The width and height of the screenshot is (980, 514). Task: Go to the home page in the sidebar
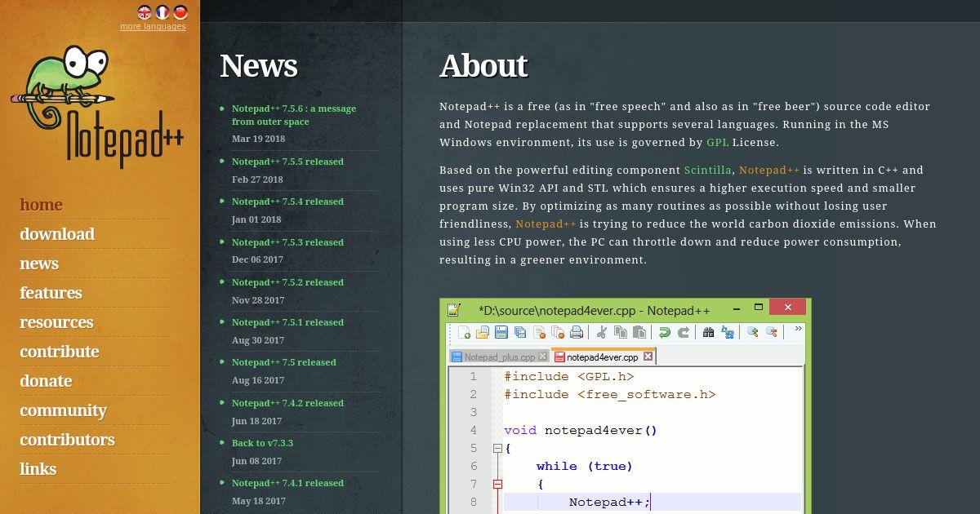click(x=41, y=205)
